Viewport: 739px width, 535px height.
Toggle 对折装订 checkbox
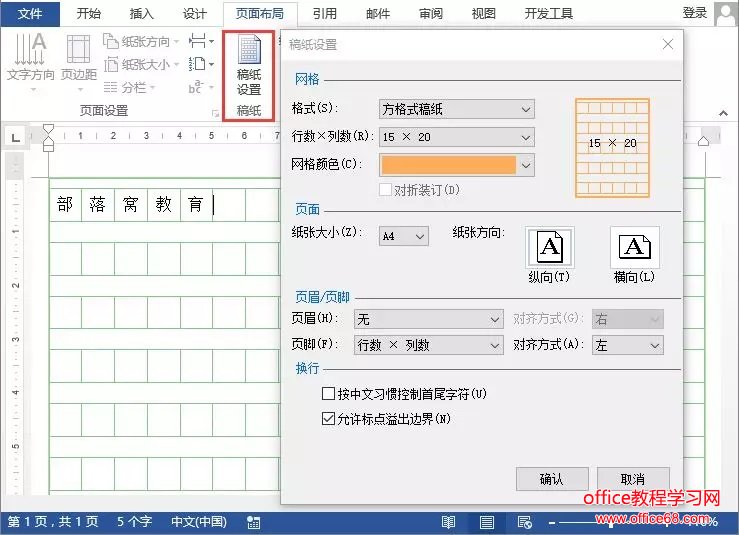385,189
